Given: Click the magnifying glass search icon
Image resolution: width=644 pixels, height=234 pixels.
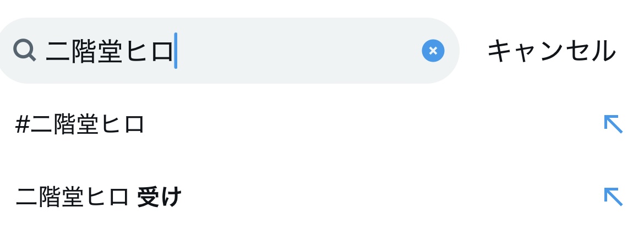Looking at the screenshot, I should (x=25, y=51).
